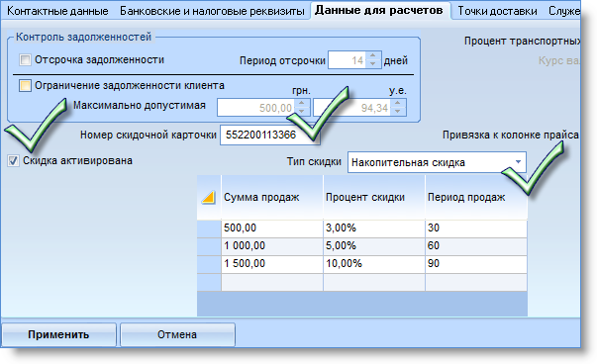Click the table corner selector triangle icon

pos(209,197)
